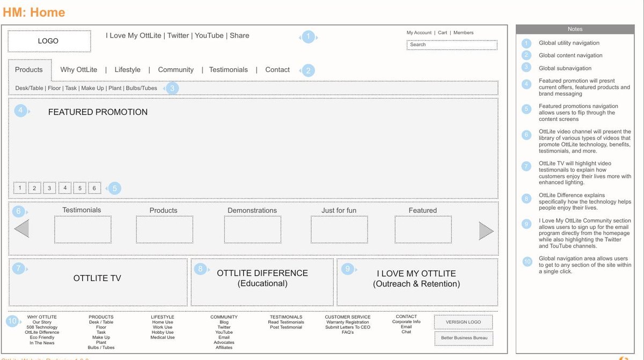Screen dimensions: 644x360
Task: Show promotion screen 1
Action: click(20, 188)
